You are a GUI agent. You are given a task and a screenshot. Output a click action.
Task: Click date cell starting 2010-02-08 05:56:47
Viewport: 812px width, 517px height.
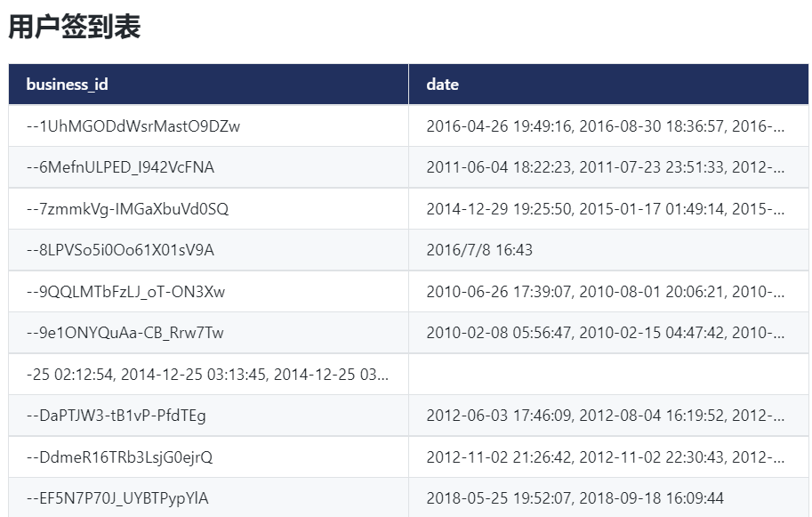pyautogui.click(x=605, y=333)
